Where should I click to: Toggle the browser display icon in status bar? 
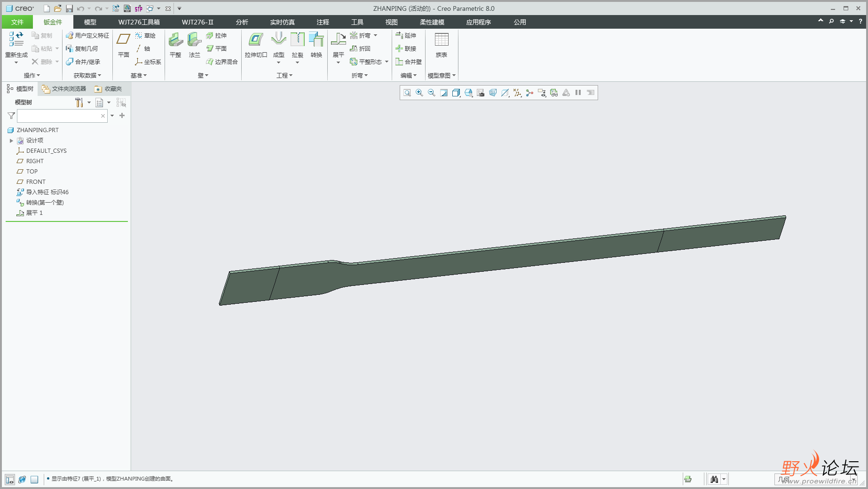22,480
